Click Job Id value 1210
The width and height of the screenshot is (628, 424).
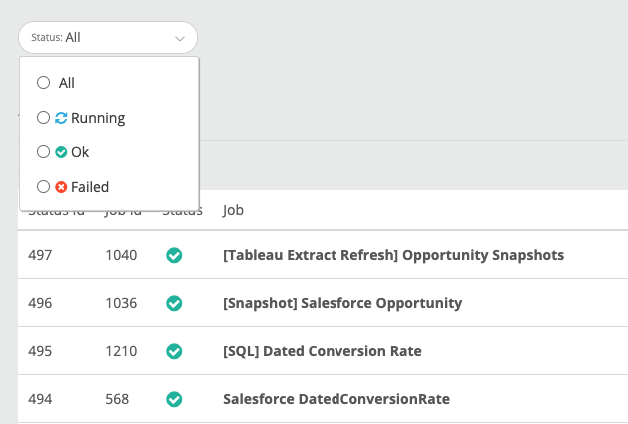click(121, 351)
